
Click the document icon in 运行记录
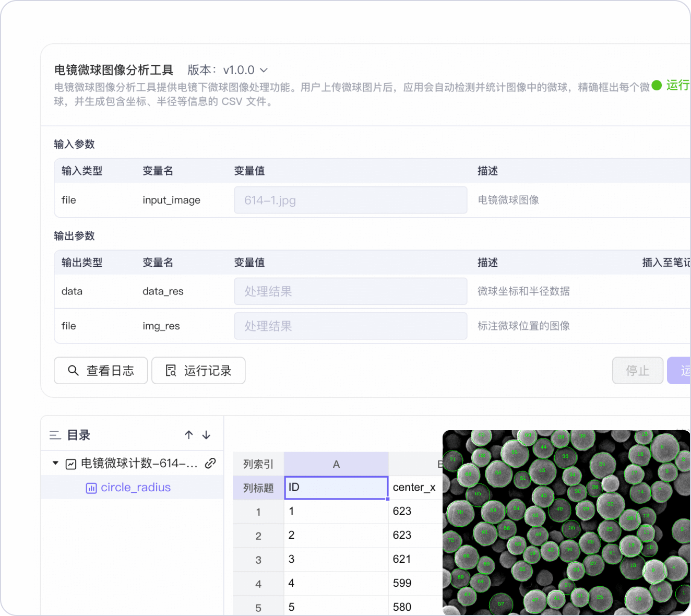click(171, 371)
